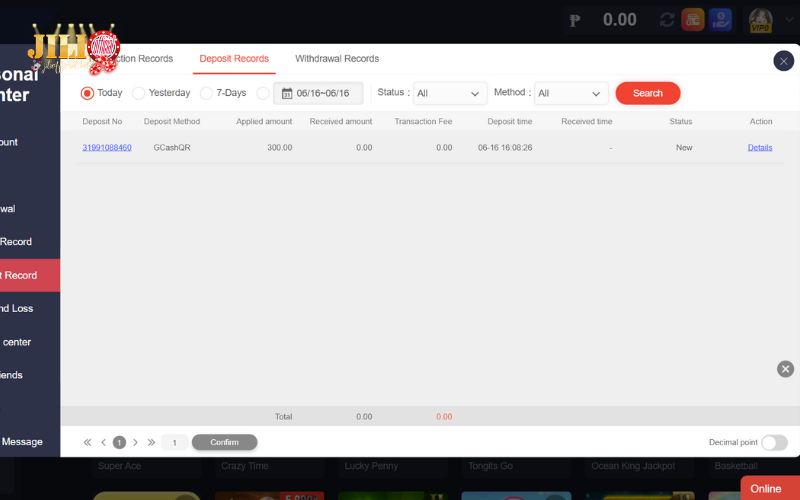Click Super Ace game behind dialog

point(119,466)
